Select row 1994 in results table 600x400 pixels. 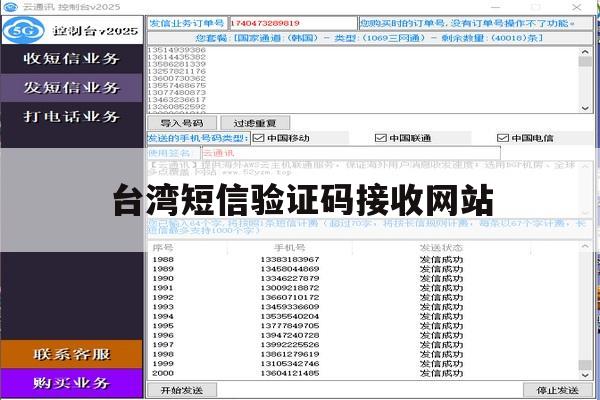(x=364, y=317)
